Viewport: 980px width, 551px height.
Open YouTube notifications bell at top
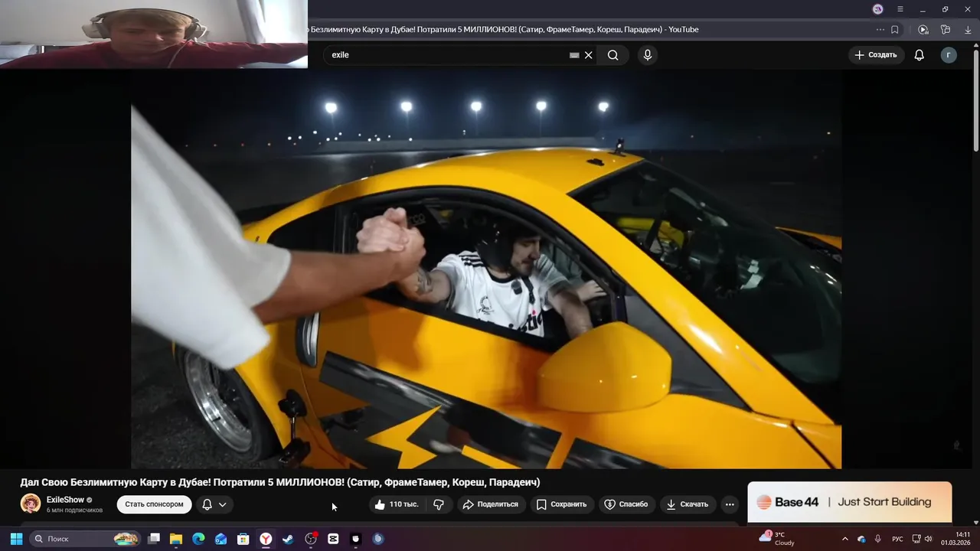(x=920, y=55)
